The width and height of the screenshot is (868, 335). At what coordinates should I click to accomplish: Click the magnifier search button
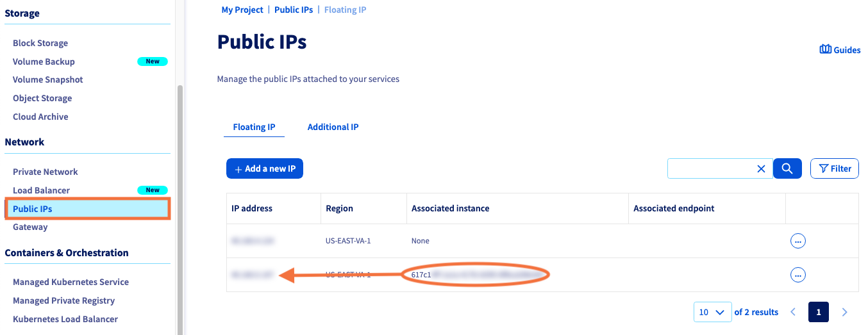click(787, 168)
